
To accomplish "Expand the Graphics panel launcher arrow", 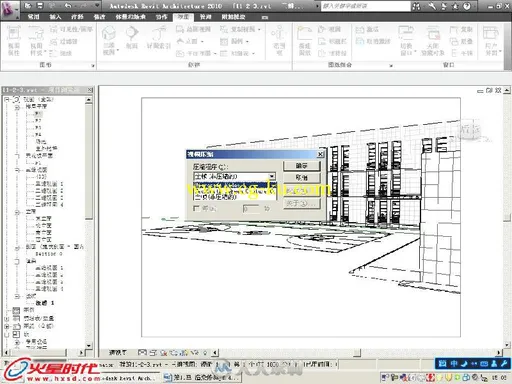I will tap(93, 65).
